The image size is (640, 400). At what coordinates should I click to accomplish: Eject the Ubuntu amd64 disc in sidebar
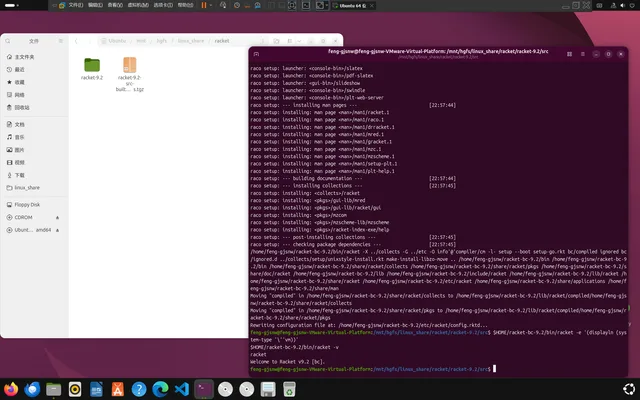(x=58, y=230)
